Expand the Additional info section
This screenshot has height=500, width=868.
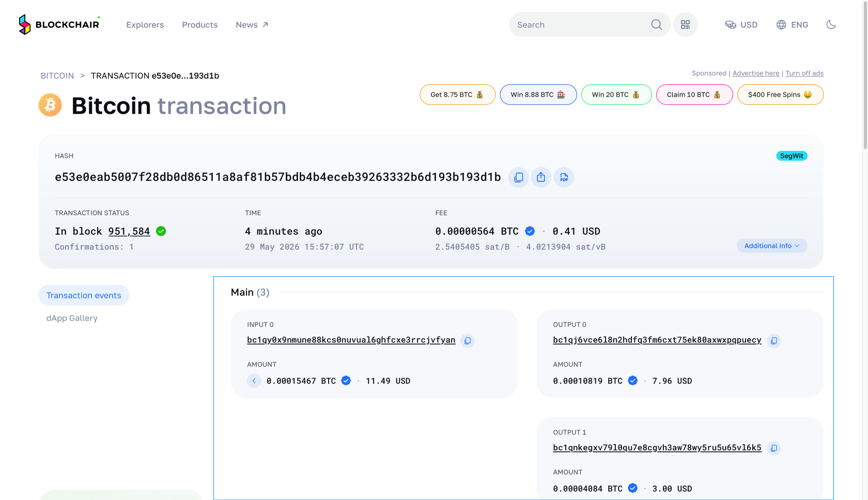tap(772, 246)
